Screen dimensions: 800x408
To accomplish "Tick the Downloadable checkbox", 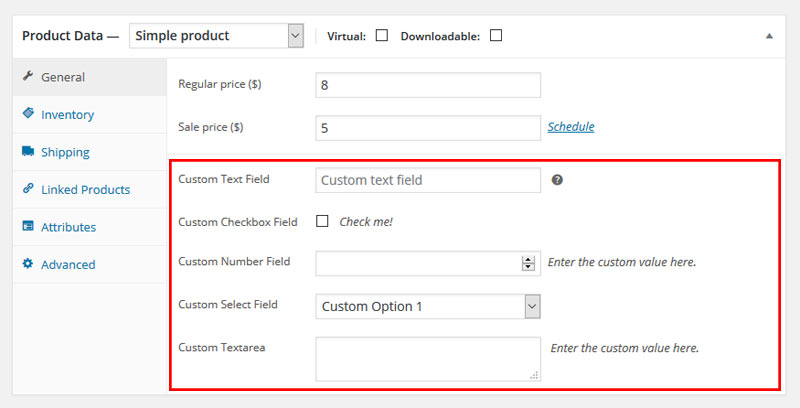I will click(x=495, y=35).
